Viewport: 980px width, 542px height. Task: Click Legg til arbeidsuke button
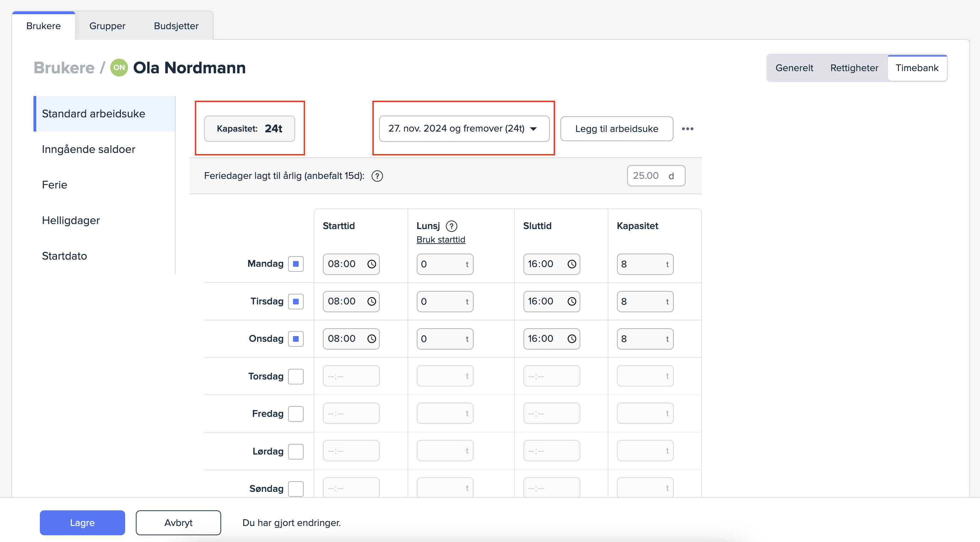[616, 129]
